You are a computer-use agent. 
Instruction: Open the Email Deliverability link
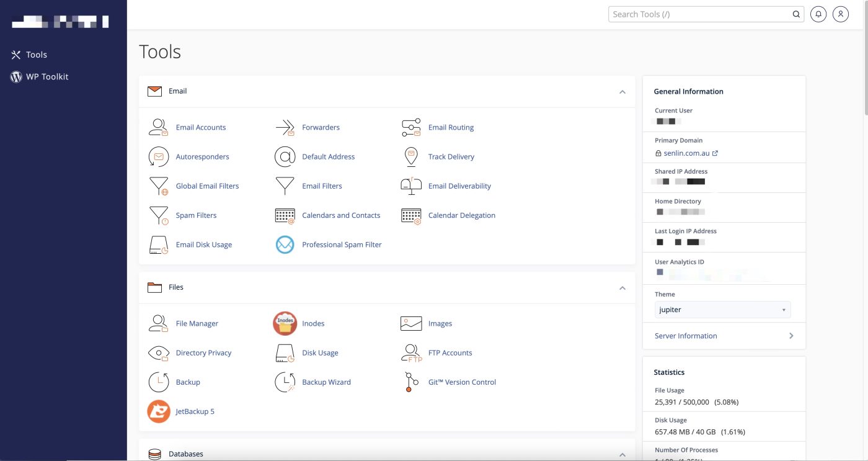(459, 186)
